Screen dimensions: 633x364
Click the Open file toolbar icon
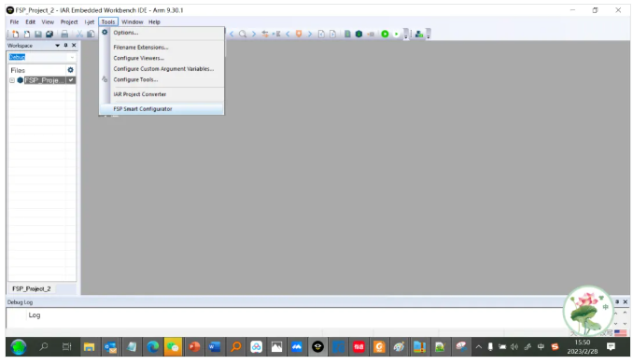(27, 35)
